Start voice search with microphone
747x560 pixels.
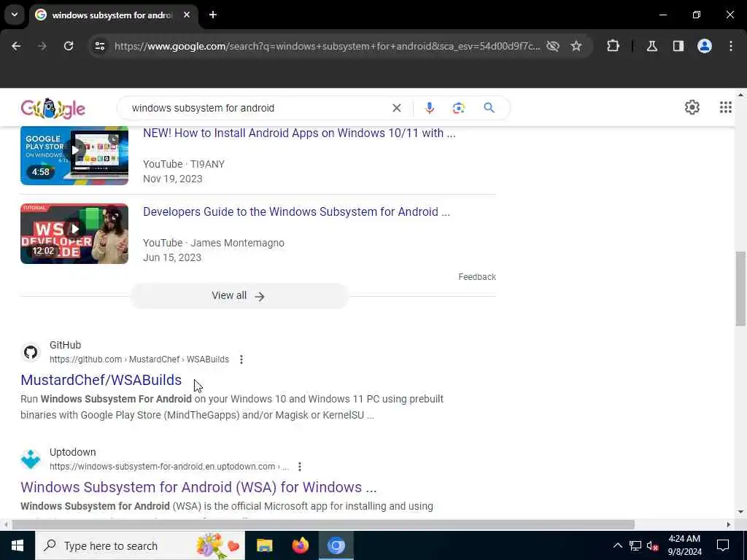[429, 108]
